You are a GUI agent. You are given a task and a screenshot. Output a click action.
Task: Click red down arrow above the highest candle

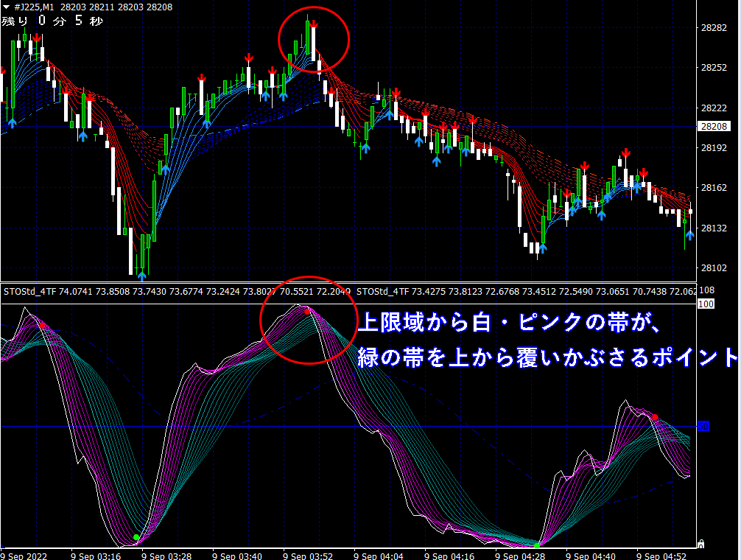[314, 24]
